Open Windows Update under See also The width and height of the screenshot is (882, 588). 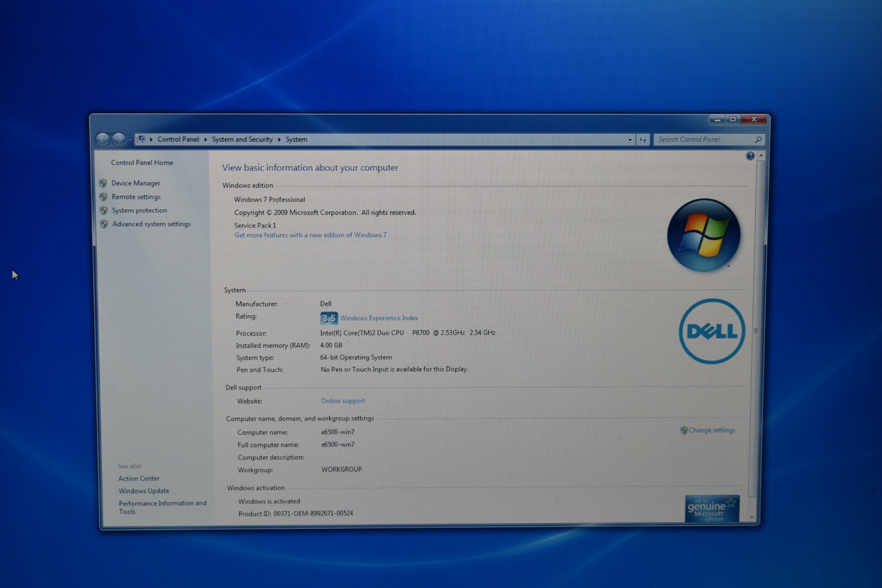[144, 491]
